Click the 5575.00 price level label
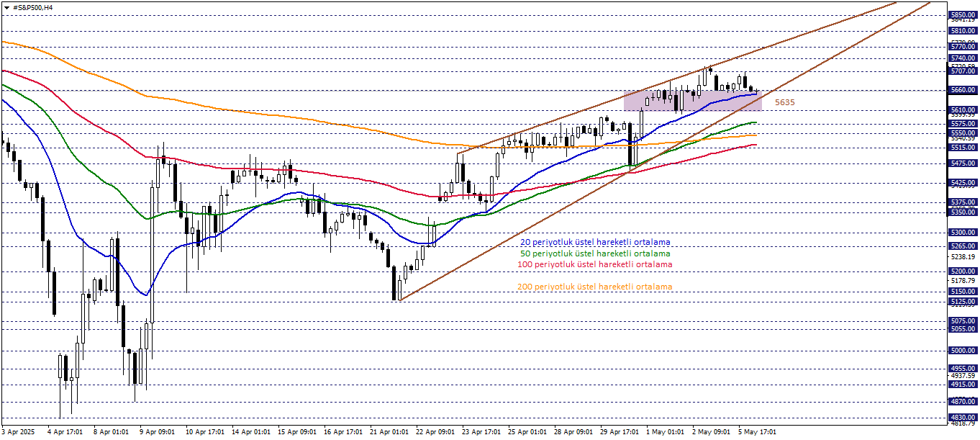The height and width of the screenshot is (440, 980). [x=963, y=124]
